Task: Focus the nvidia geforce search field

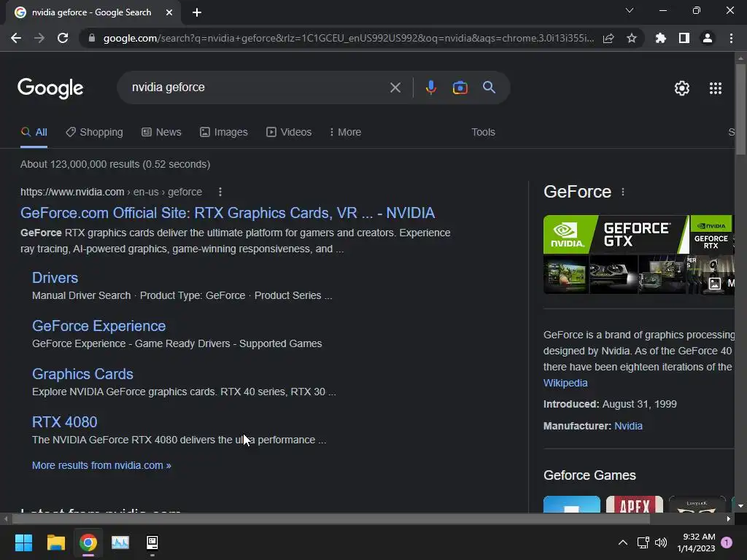Action: 258,87
